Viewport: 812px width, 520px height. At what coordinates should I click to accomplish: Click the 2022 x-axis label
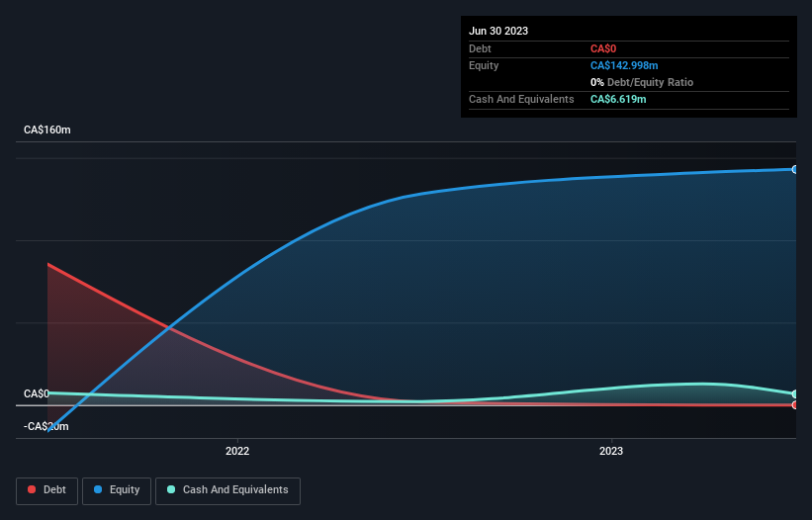(x=237, y=451)
